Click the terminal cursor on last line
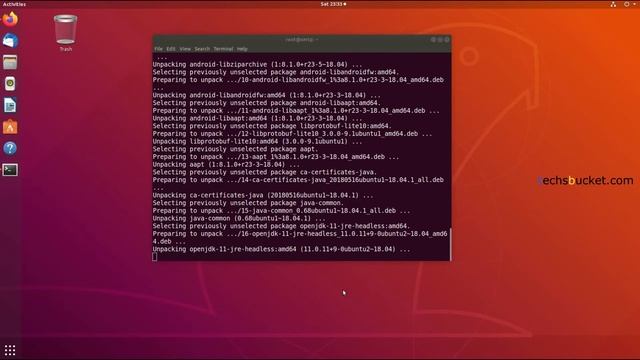 click(x=155, y=257)
